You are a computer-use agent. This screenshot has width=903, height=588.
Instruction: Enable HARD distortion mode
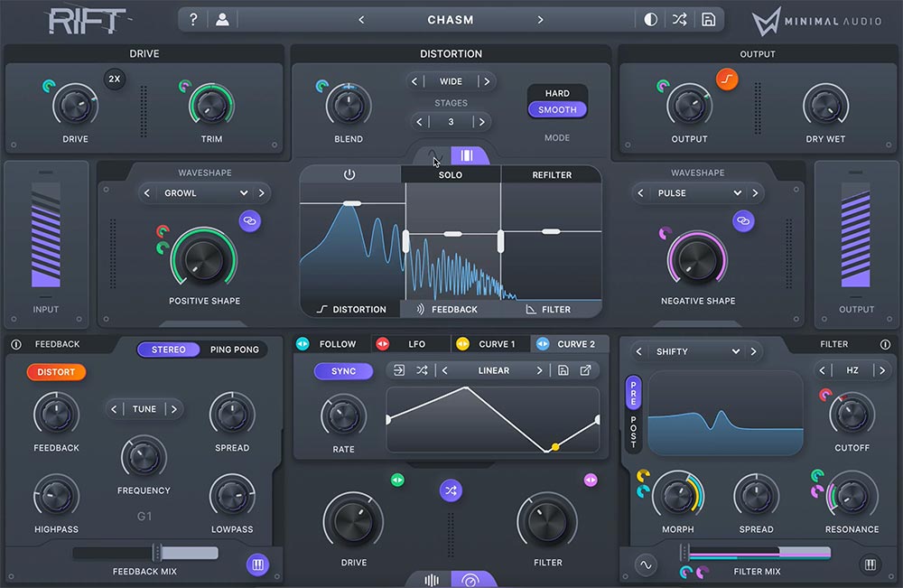coord(557,93)
